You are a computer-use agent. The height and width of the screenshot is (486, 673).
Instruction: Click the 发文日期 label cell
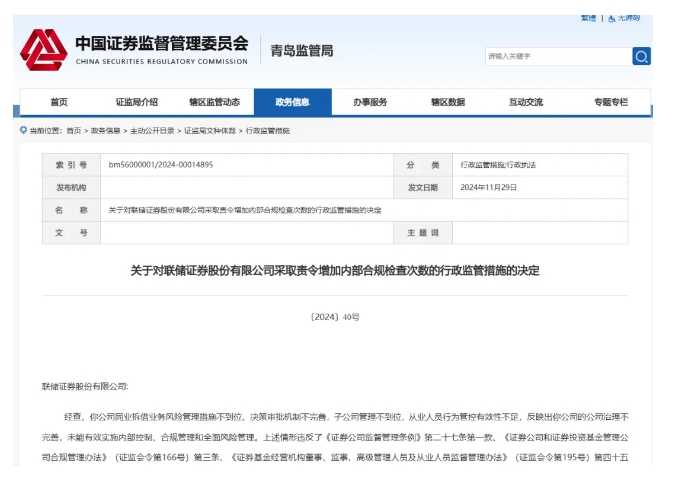(423, 187)
